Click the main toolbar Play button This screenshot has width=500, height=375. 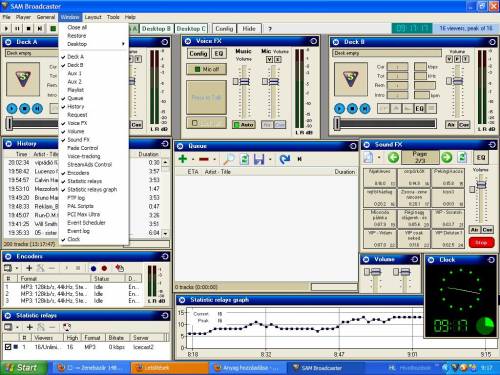6,29
